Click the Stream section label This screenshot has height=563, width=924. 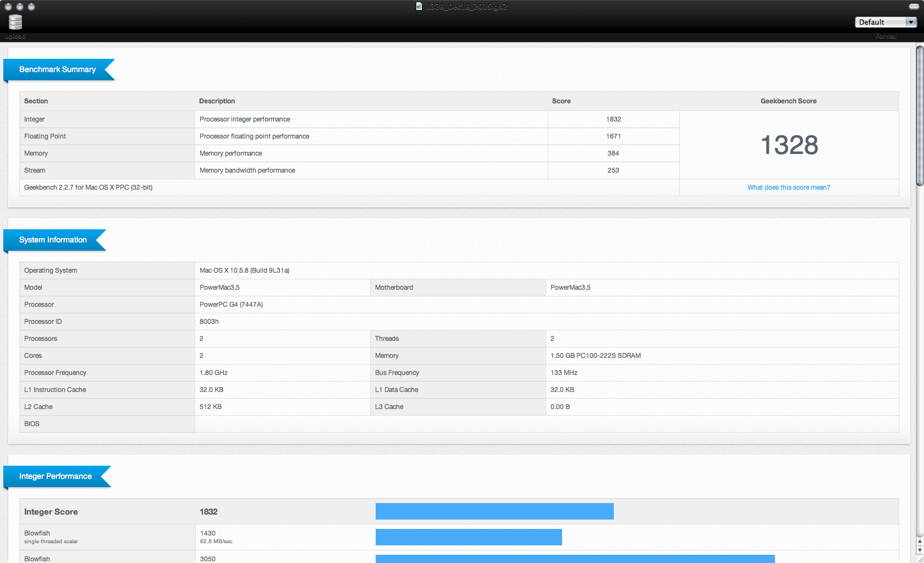[35, 170]
